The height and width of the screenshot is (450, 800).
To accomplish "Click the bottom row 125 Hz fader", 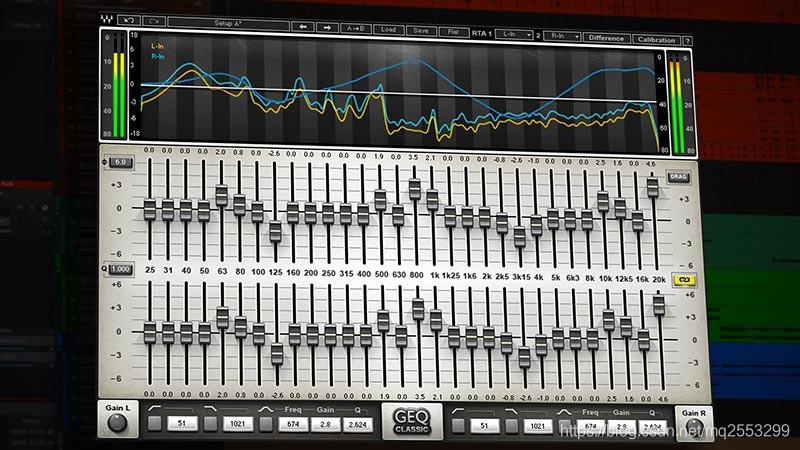I will (277, 354).
